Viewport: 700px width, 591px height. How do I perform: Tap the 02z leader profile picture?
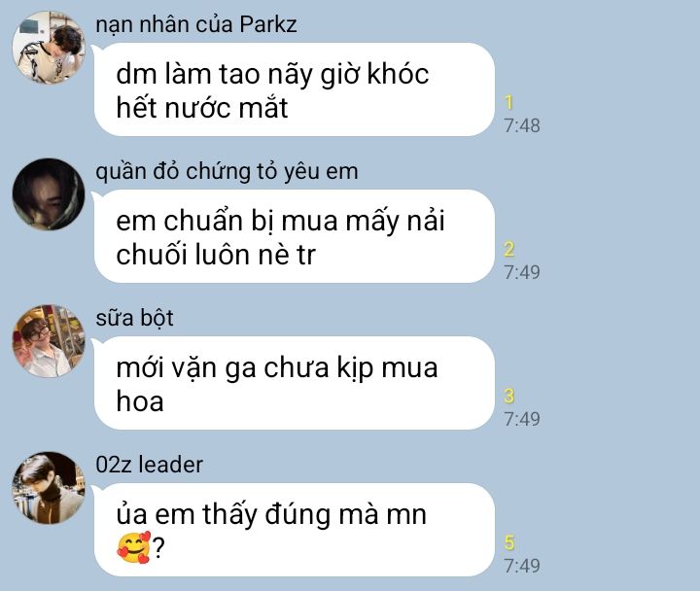(49, 488)
